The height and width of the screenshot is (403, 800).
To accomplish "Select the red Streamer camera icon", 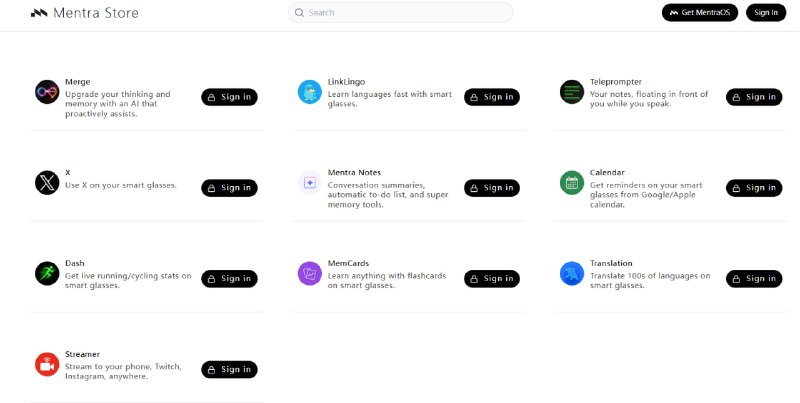I will [47, 364].
